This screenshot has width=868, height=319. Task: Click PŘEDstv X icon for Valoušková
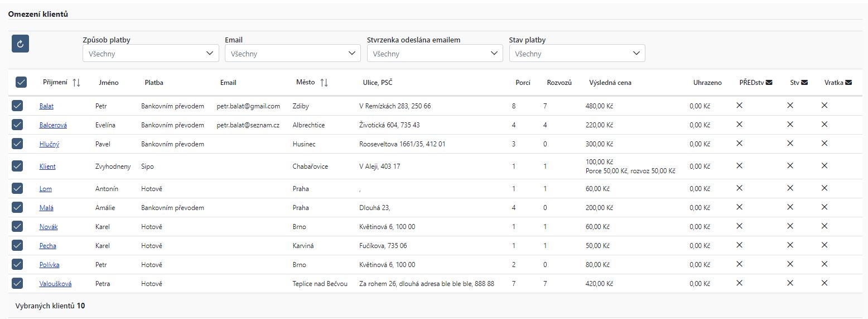(x=739, y=283)
